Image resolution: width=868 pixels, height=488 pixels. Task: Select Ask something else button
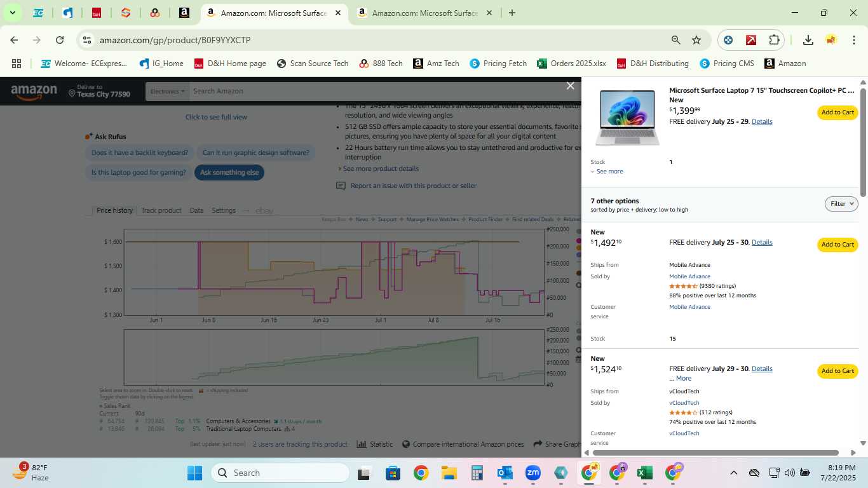tap(229, 172)
